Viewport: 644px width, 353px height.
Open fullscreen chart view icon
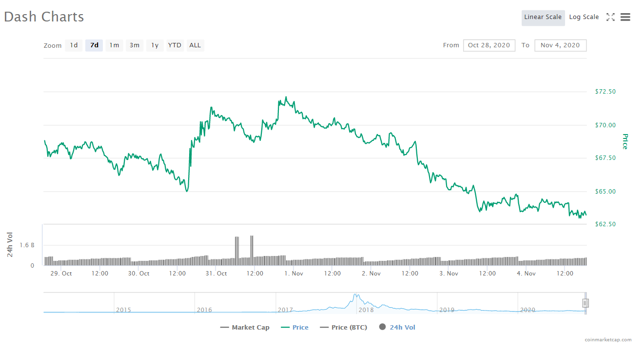click(x=610, y=17)
